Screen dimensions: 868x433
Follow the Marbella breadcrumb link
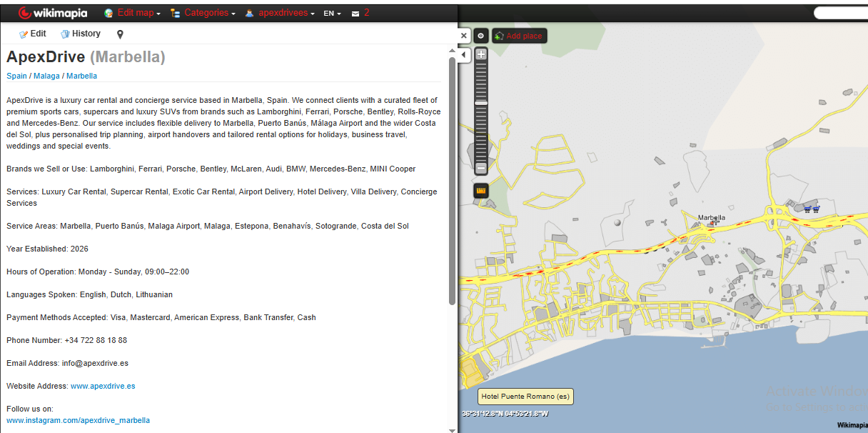[81, 76]
